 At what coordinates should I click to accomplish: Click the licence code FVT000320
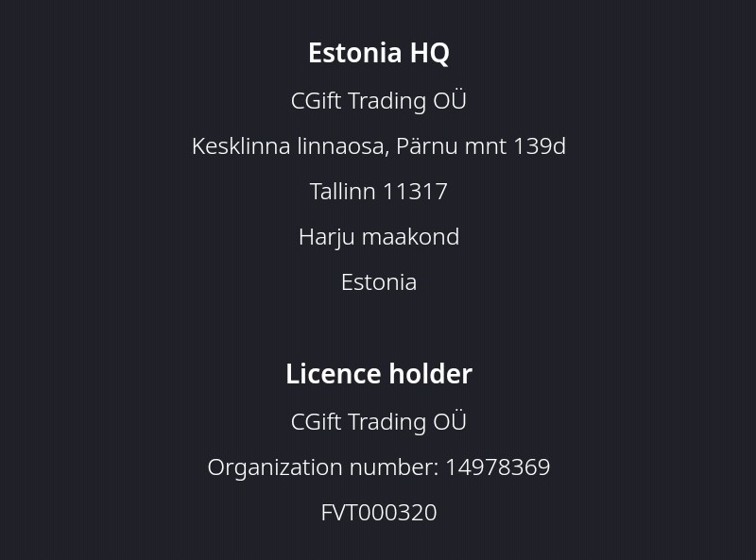pyautogui.click(x=378, y=513)
